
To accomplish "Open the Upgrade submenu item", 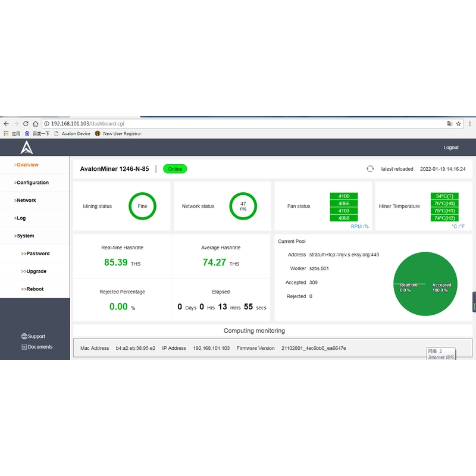I will (x=34, y=271).
